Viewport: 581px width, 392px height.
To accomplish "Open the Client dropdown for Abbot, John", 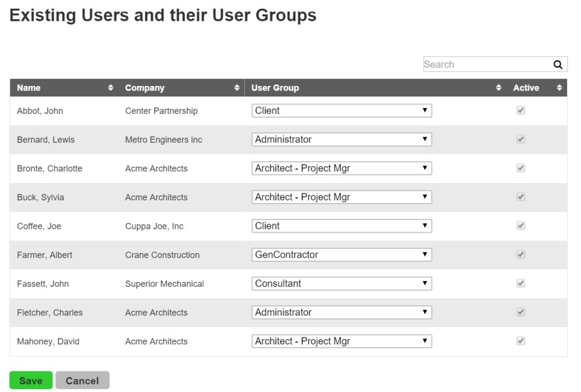I will pos(342,110).
